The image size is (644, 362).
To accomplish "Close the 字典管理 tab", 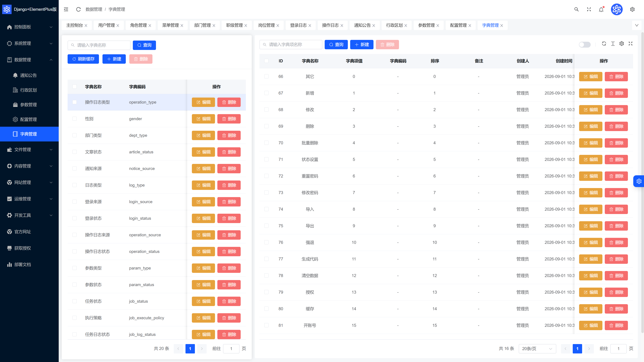I will 501,25.
